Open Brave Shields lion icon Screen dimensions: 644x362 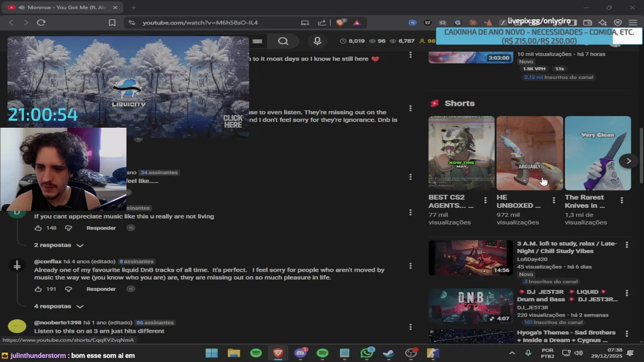tap(341, 23)
